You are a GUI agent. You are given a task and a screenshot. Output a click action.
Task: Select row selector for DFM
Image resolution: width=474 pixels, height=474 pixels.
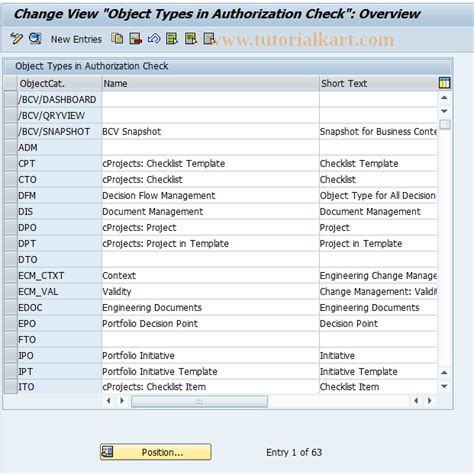[x=11, y=195]
